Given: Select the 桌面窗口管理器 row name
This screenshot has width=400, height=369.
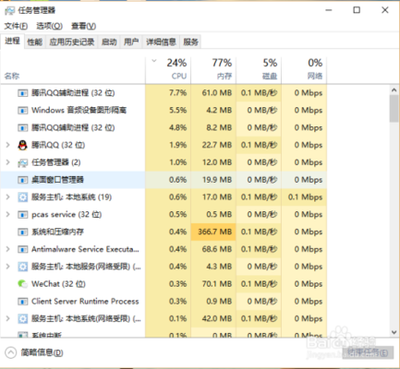Looking at the screenshot, I should click(x=57, y=180).
